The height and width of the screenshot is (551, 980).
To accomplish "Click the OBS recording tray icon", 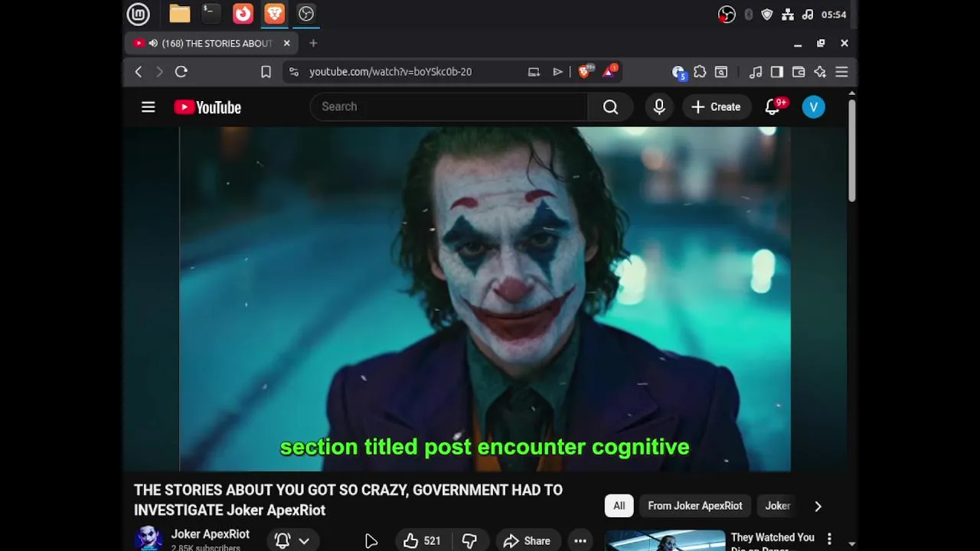I will click(727, 15).
